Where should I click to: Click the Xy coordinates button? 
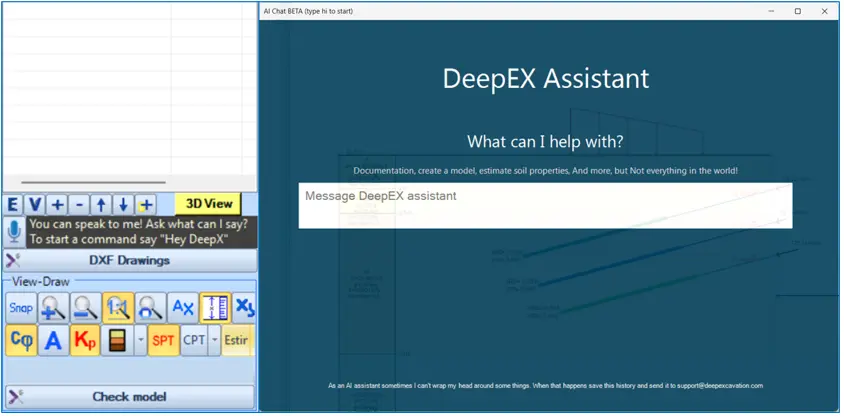244,308
